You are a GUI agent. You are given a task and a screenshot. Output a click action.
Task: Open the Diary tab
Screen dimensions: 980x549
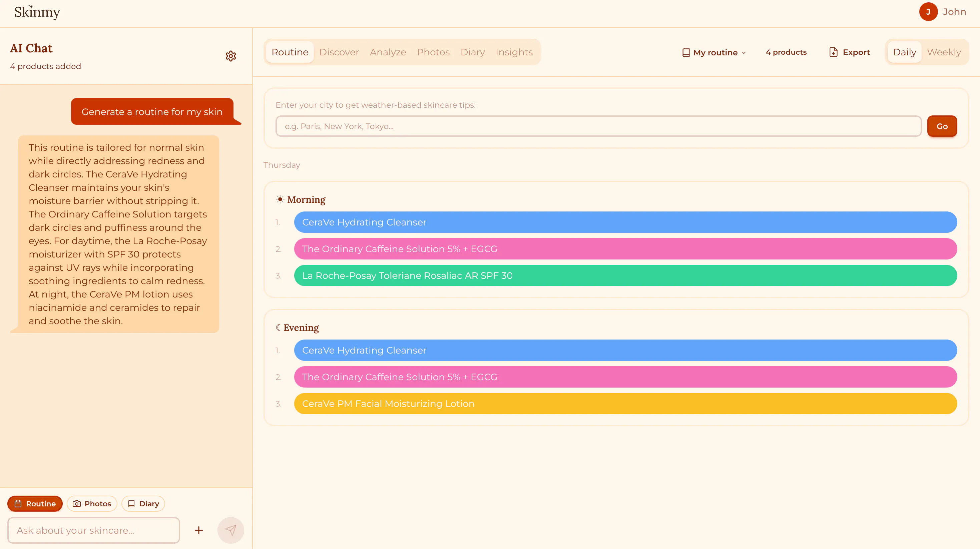(x=473, y=52)
